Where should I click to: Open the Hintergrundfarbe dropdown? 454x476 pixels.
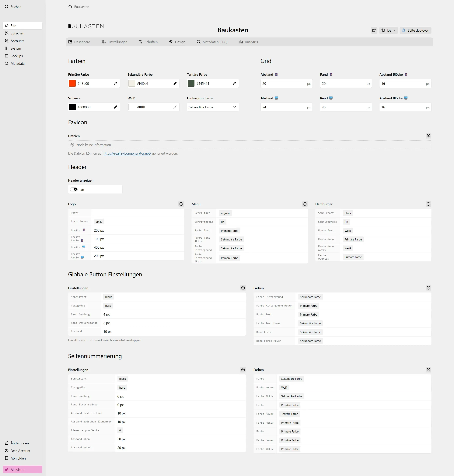tap(212, 107)
